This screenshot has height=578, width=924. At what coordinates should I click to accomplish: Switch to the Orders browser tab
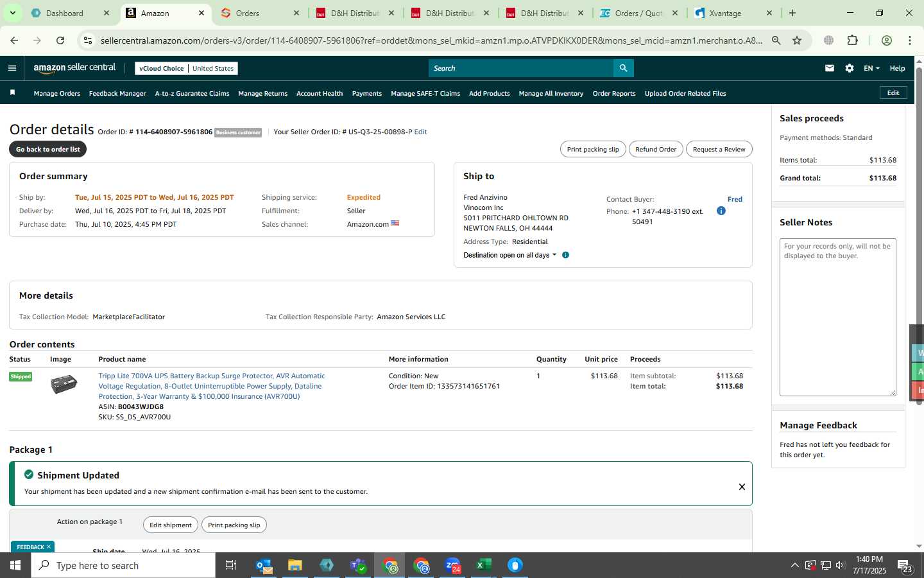[260, 13]
